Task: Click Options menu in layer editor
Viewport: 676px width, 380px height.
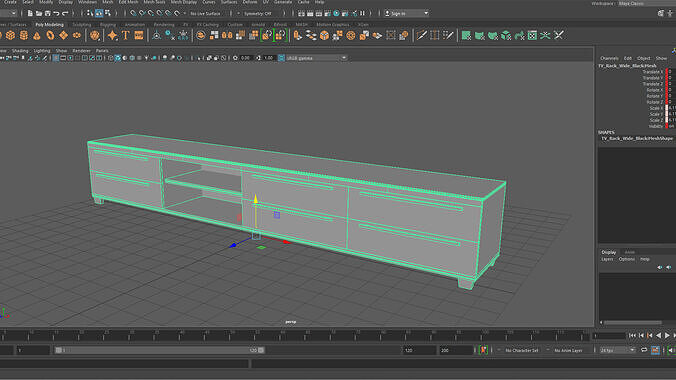Action: 626,259
